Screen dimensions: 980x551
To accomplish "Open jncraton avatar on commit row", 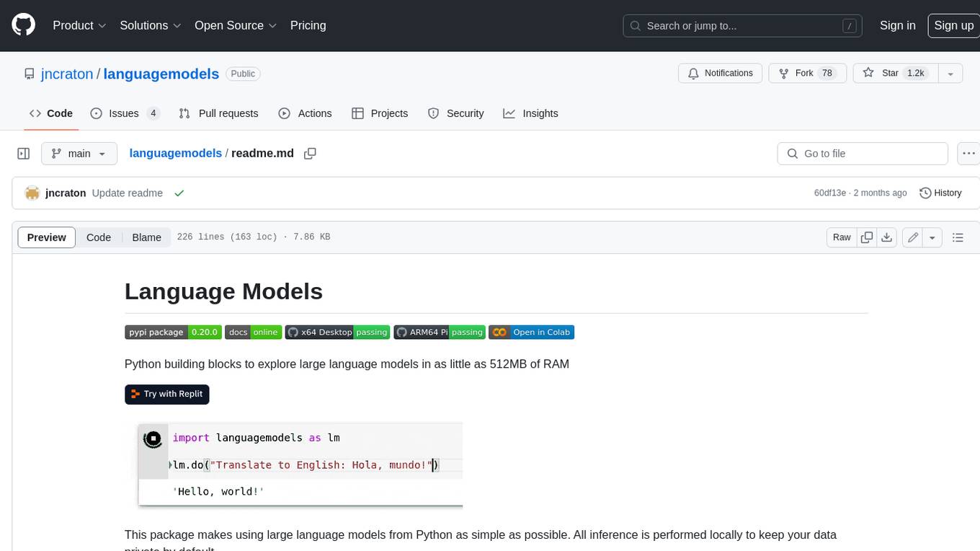I will 32,193.
